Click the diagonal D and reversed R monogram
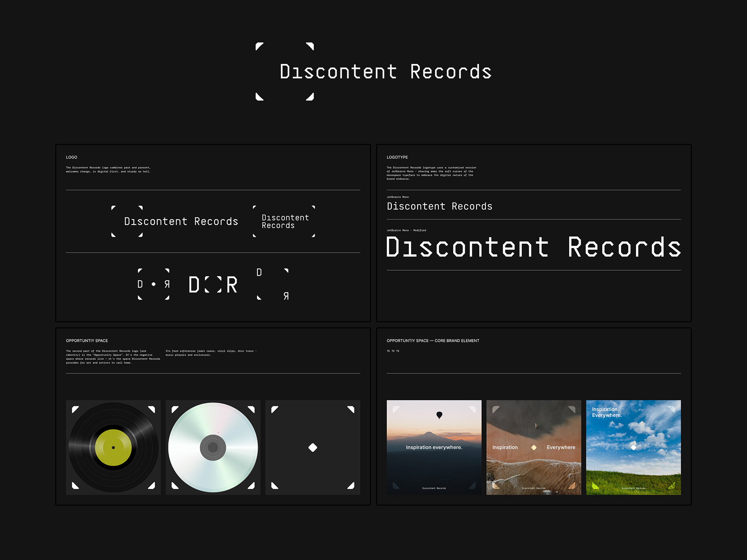747x560 pixels. (272, 284)
